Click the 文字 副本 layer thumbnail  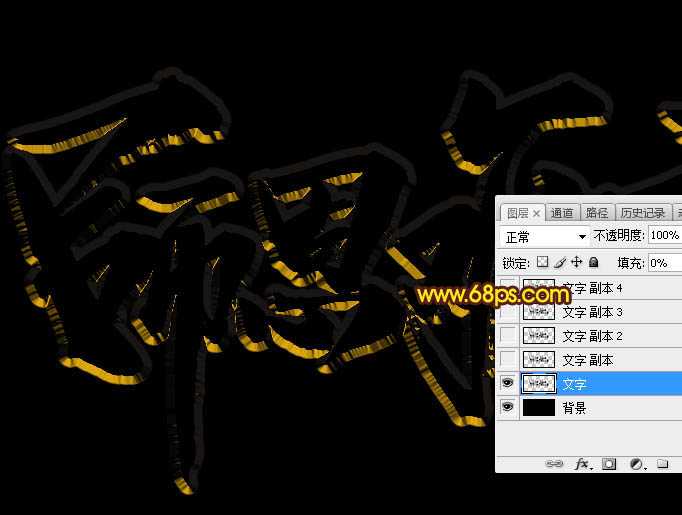click(x=538, y=360)
